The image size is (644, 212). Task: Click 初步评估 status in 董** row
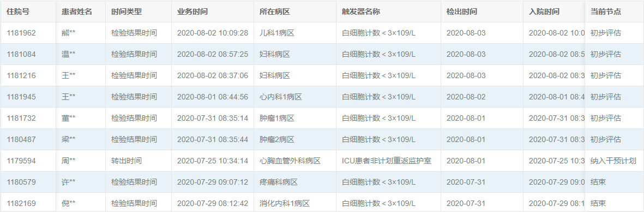pos(605,119)
